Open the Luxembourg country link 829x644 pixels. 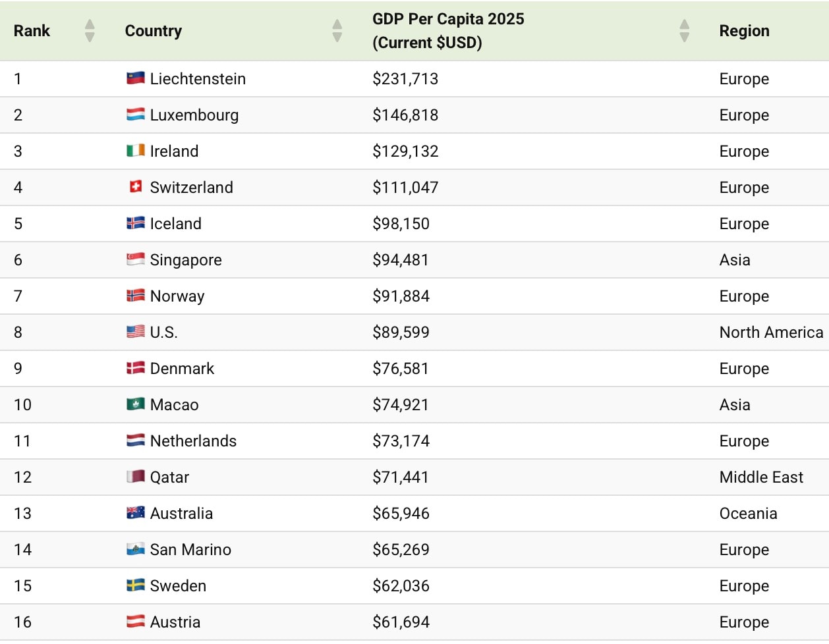pos(194,115)
